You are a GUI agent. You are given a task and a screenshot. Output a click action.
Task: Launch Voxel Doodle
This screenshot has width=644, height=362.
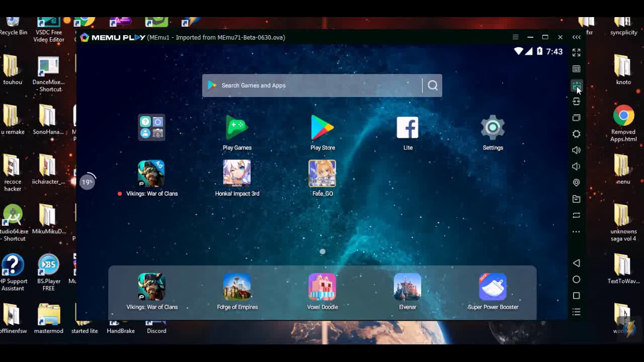click(x=323, y=292)
